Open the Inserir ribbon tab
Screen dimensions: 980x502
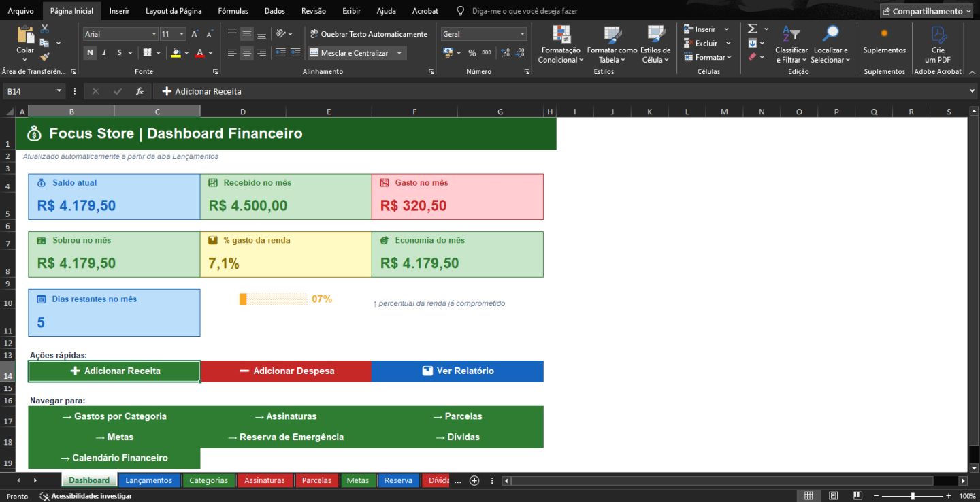[119, 11]
